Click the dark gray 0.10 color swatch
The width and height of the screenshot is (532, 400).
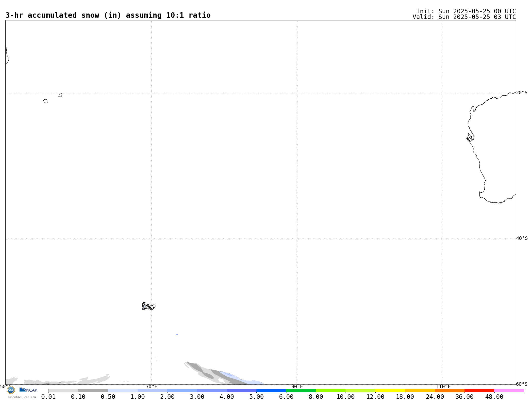93,391
